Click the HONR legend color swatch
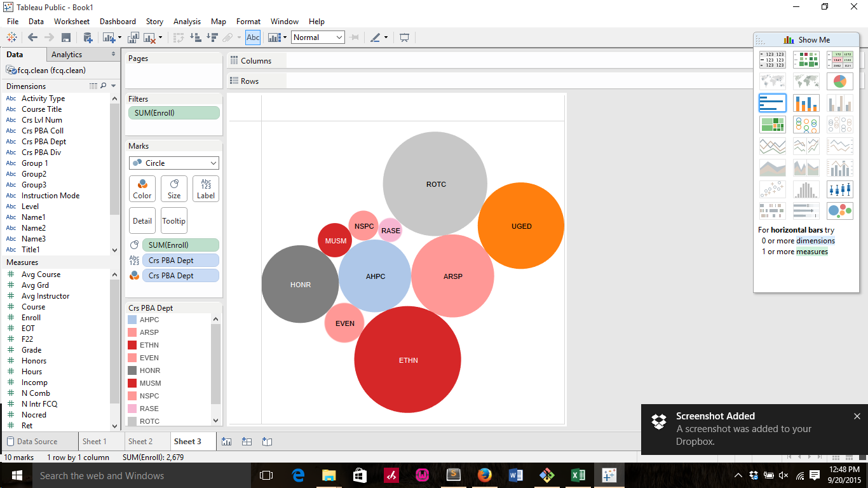 point(132,370)
